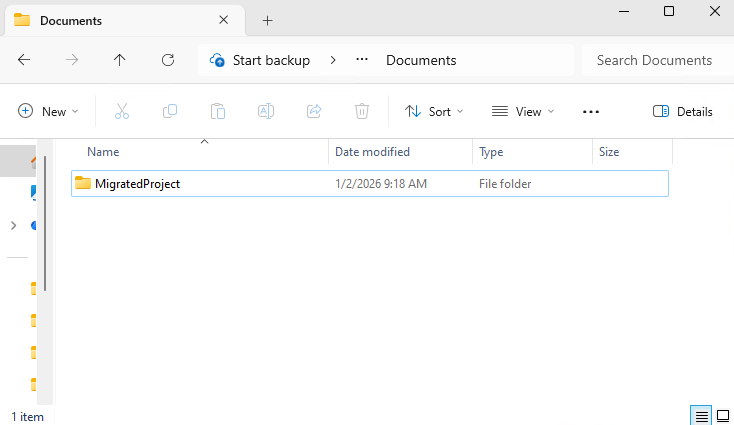The image size is (734, 425).
Task: Click the Paste clipboard icon
Action: 218,111
